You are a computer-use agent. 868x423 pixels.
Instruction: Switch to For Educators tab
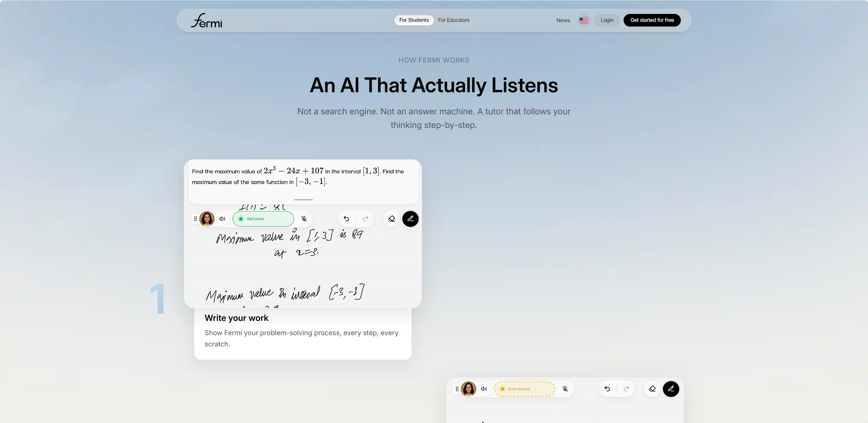454,20
